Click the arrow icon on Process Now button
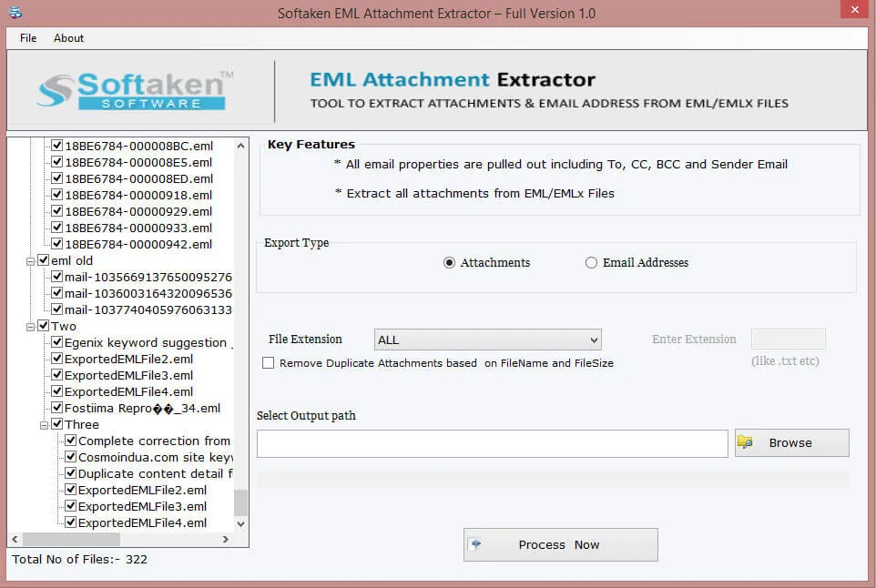Image resolution: width=876 pixels, height=588 pixels. (x=475, y=544)
